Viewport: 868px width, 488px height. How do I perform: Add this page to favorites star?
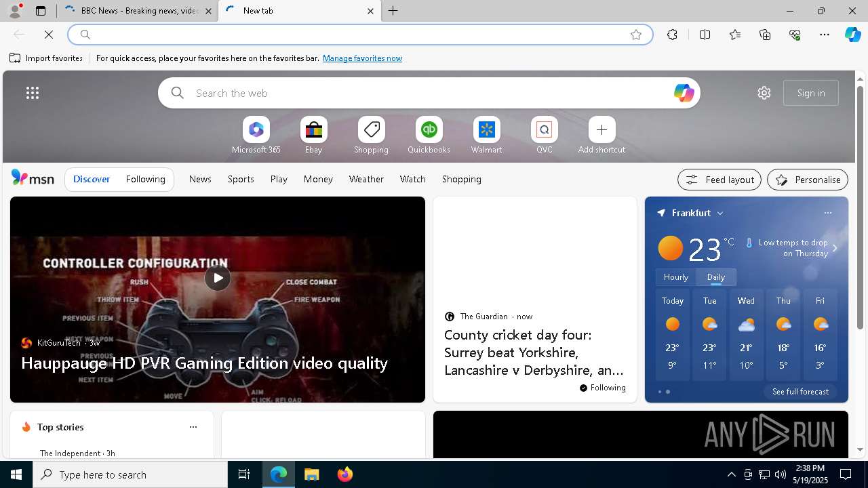point(636,35)
